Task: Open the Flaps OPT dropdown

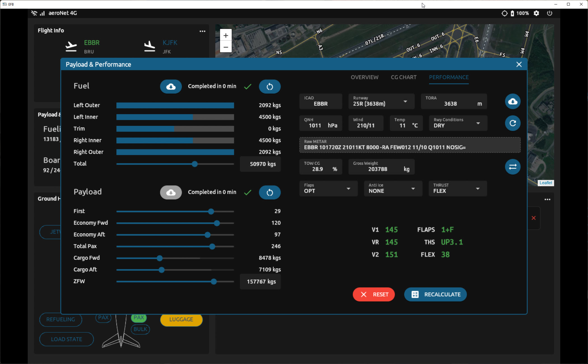Action: click(348, 188)
